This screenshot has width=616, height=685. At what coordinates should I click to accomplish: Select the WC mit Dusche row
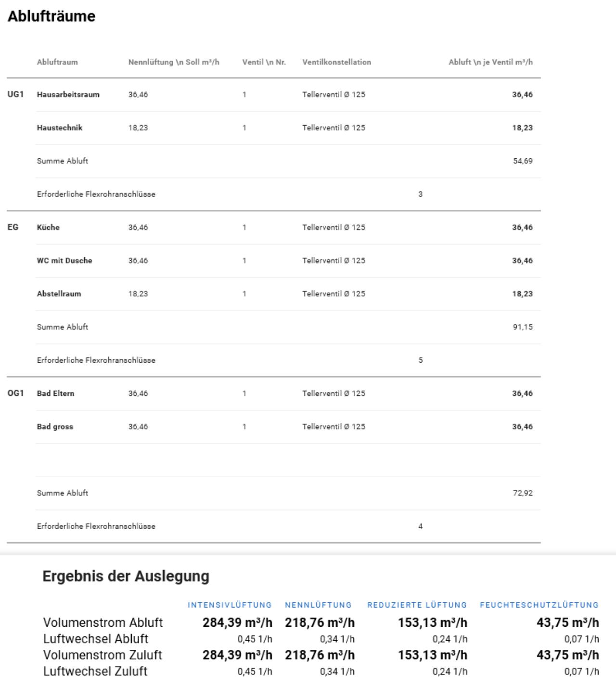pyautogui.click(x=64, y=261)
